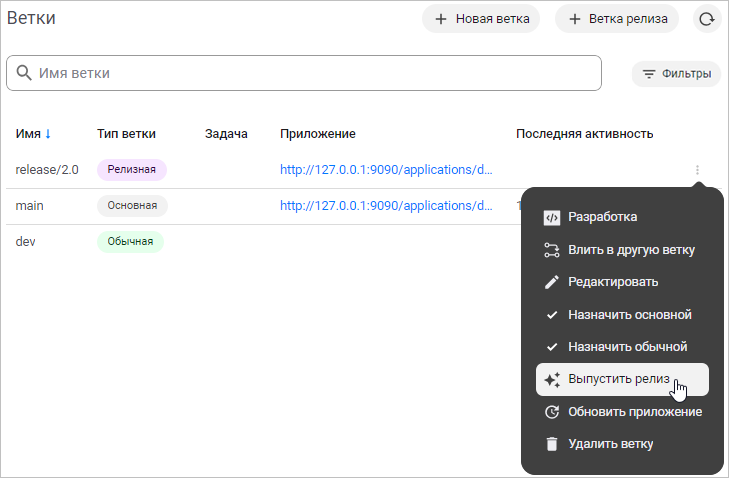Toggle sort arrow on Имя column
Viewport: 729px width, 478px height.
[x=48, y=134]
